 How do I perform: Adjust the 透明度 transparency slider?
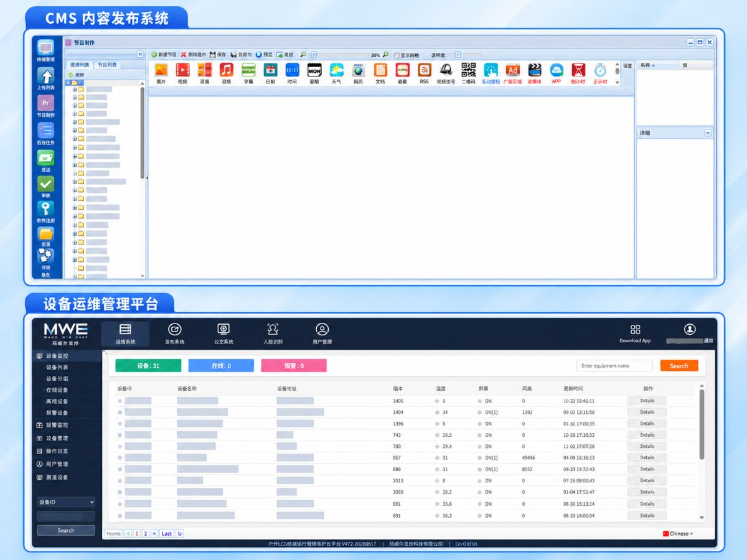[x=458, y=55]
